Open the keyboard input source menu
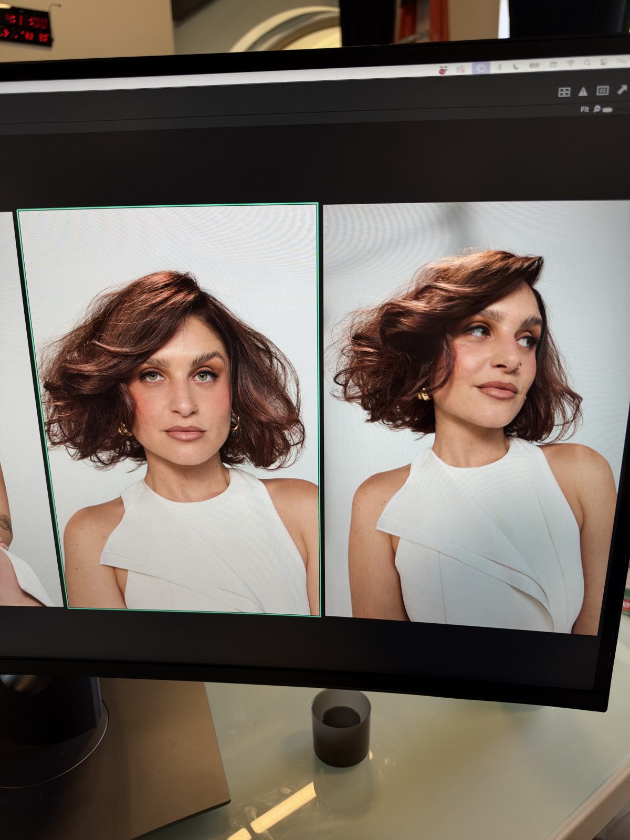The width and height of the screenshot is (630, 840). [x=534, y=65]
